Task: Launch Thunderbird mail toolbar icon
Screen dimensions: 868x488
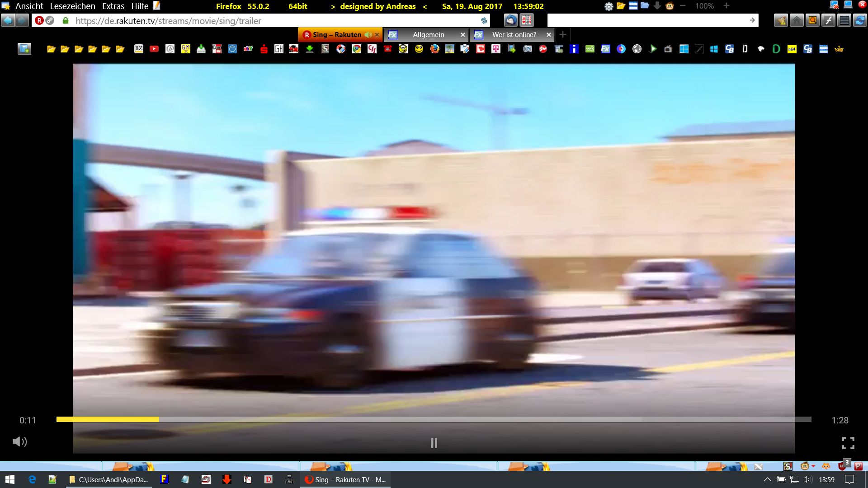Action: 510,20
